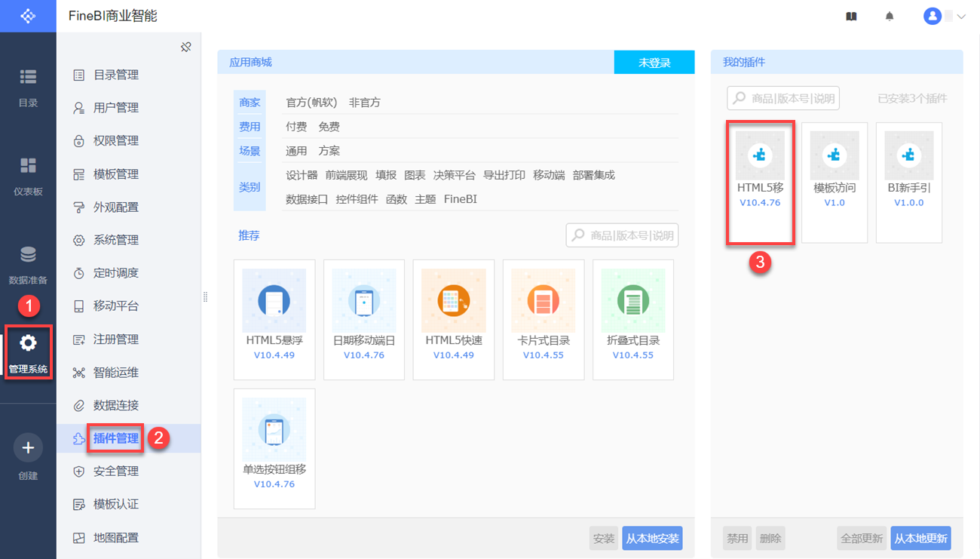Select the HTML5快速 plugin card
The width and height of the screenshot is (980, 559).
(454, 320)
